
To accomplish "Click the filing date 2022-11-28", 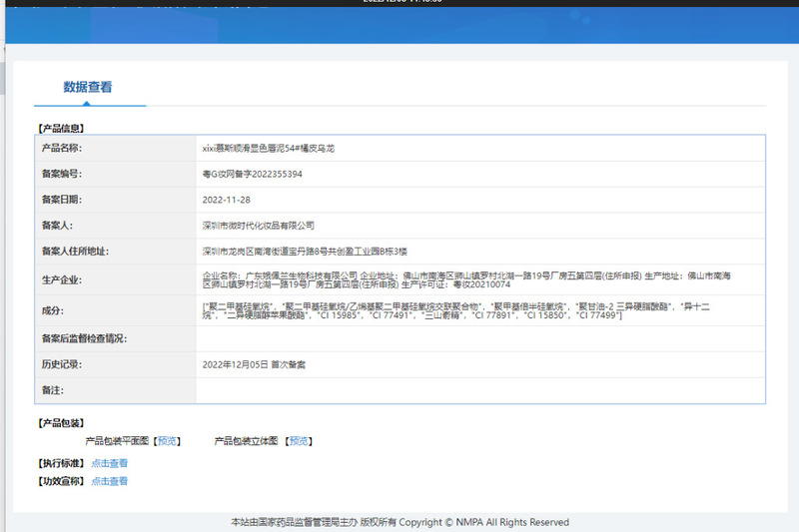I will coord(227,200).
